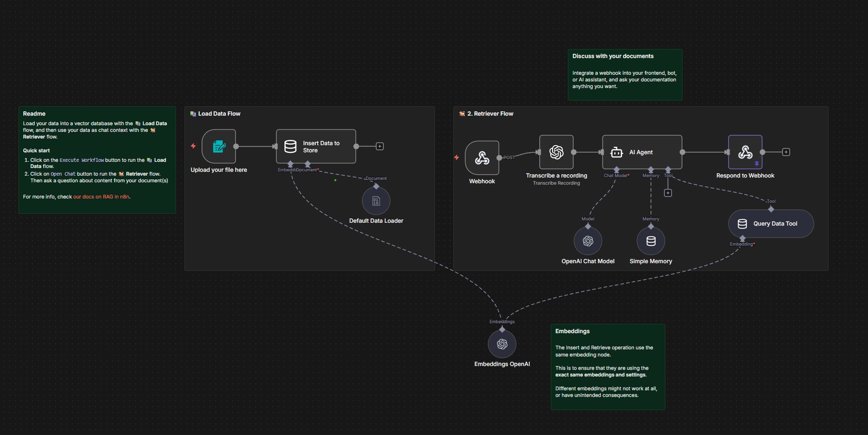
Task: Open the Insert Data to Store node
Action: 315,146
